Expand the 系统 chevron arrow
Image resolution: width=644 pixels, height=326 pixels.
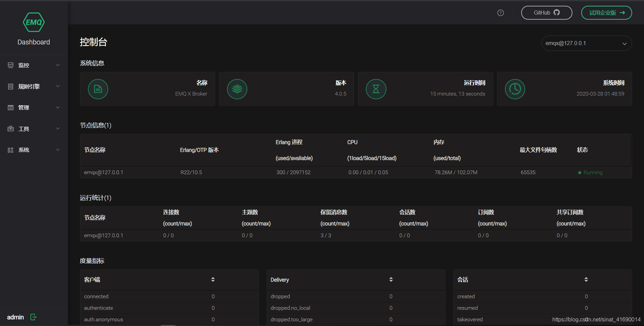[x=58, y=150]
